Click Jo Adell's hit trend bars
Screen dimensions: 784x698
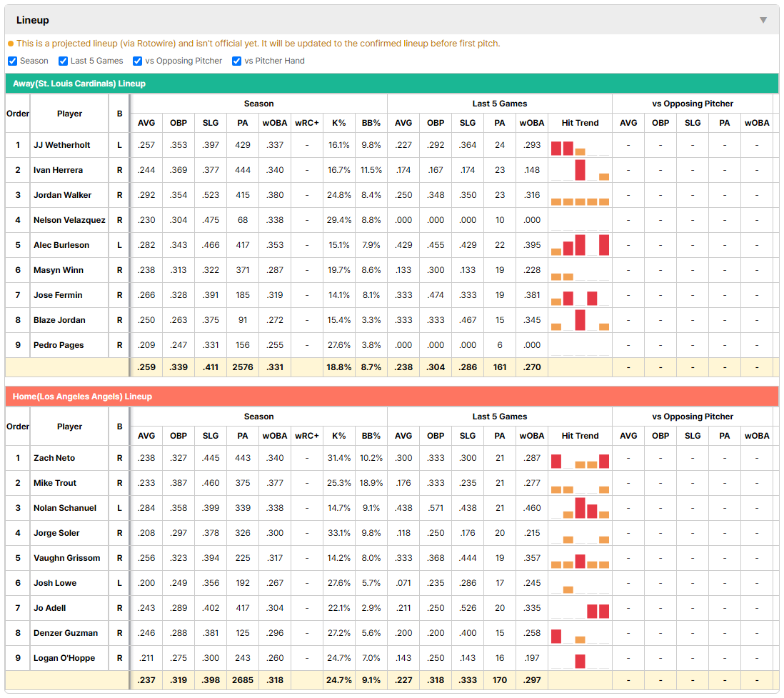pos(598,611)
